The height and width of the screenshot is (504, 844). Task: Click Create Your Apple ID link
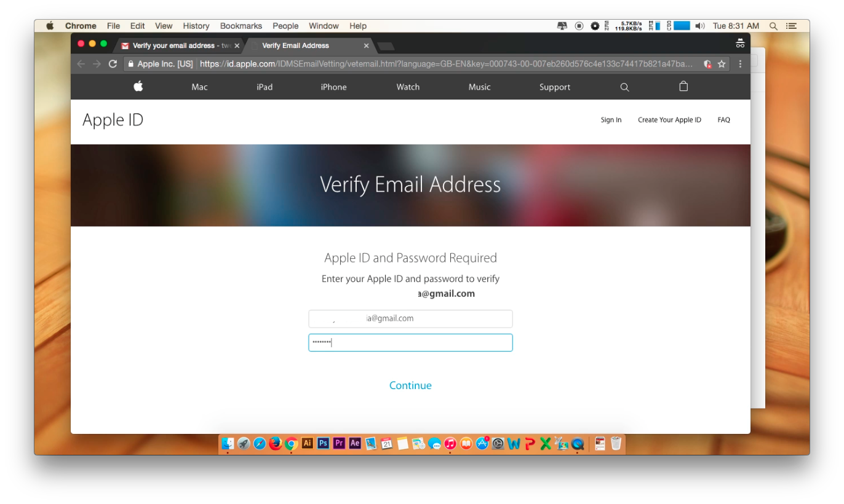click(x=669, y=120)
